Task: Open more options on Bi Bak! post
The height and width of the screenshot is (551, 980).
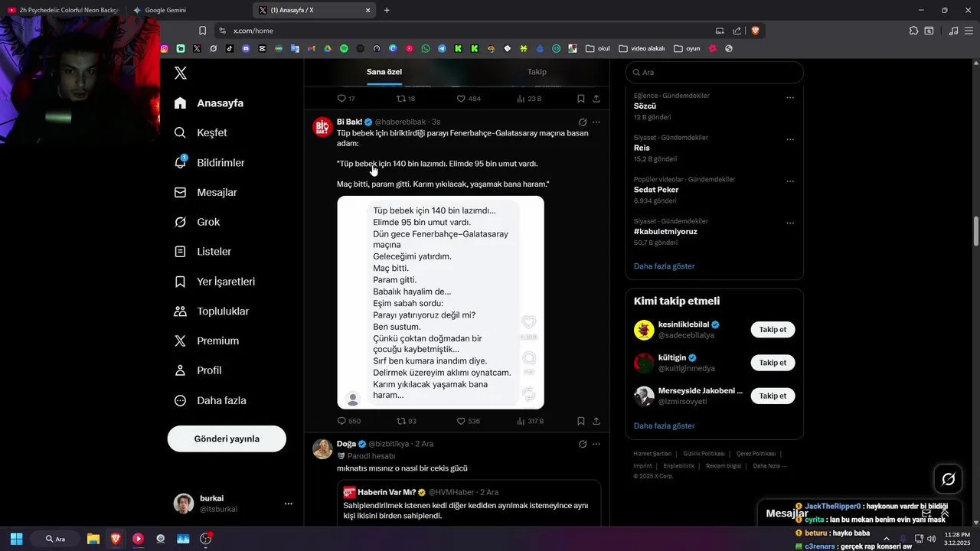Action: pyautogui.click(x=596, y=122)
